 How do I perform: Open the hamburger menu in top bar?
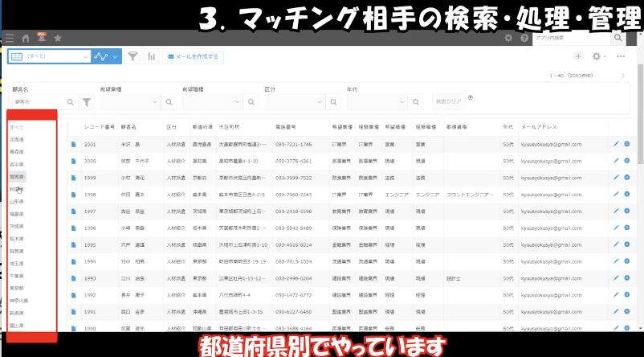[x=9, y=38]
